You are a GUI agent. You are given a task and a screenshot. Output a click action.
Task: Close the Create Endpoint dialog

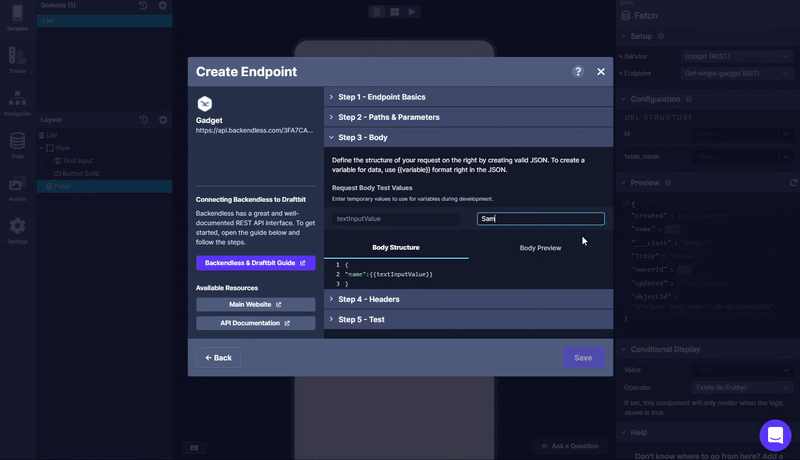coord(601,72)
